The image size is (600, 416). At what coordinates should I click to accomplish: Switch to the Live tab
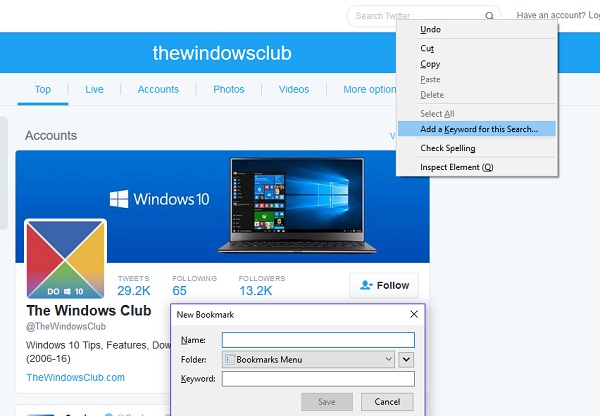(x=94, y=89)
